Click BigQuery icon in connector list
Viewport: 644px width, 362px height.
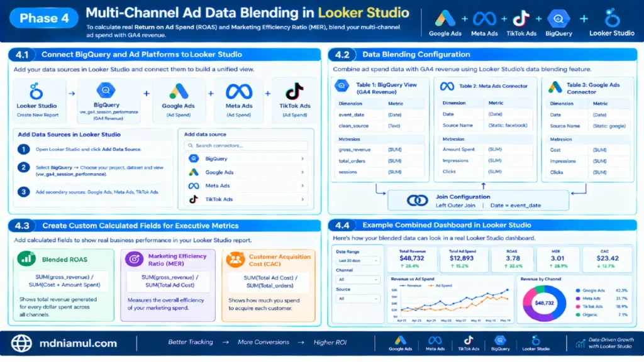point(194,158)
